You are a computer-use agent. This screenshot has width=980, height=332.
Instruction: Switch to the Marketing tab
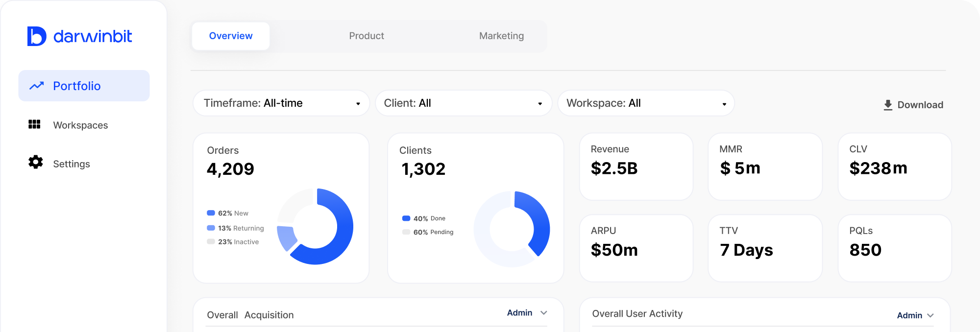(501, 36)
